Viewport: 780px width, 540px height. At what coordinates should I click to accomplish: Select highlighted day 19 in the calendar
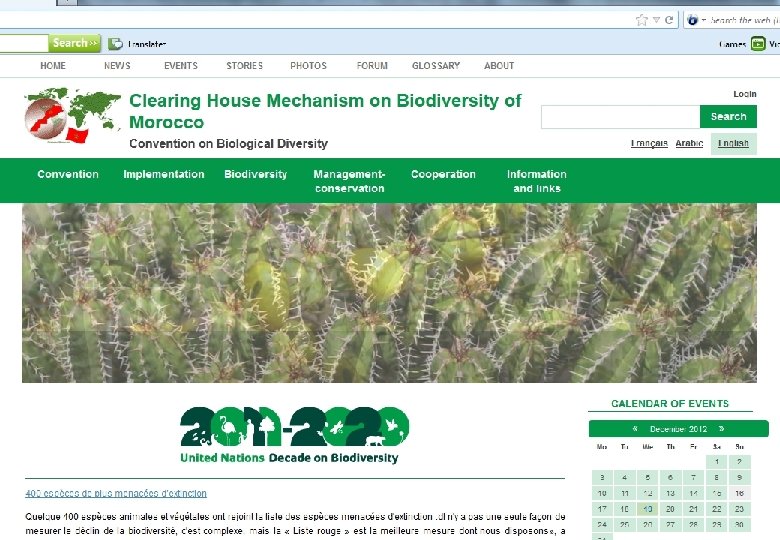coord(648,509)
